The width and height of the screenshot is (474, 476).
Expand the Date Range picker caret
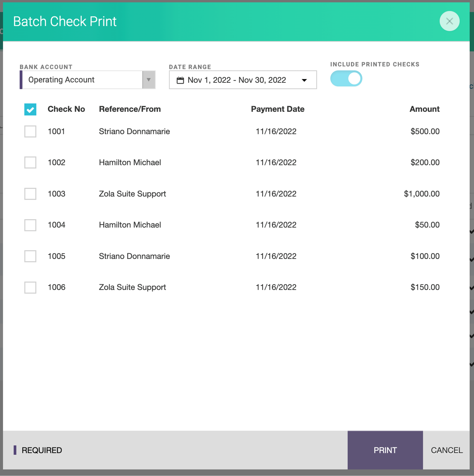point(304,80)
